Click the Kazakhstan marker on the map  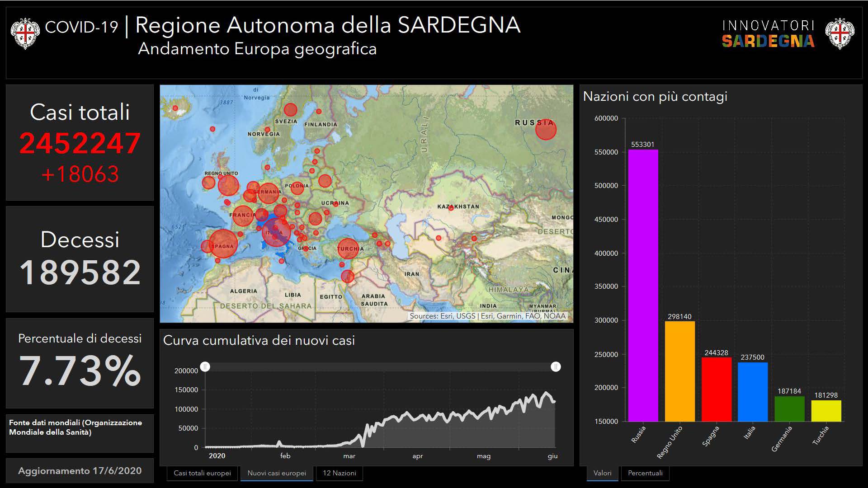click(451, 208)
